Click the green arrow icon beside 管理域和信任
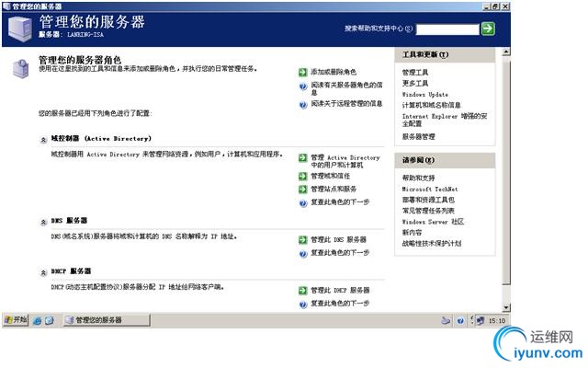This screenshot has height=368, width=588. [x=302, y=176]
